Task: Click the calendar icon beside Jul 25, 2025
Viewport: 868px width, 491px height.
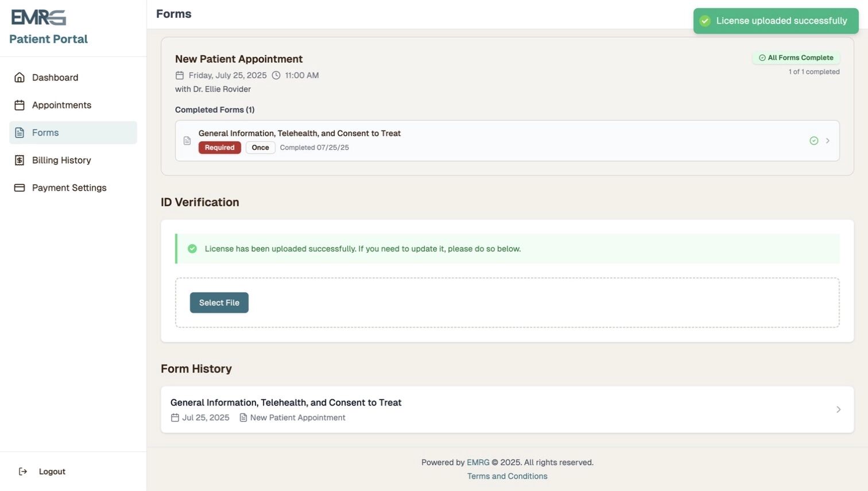Action: [175, 417]
